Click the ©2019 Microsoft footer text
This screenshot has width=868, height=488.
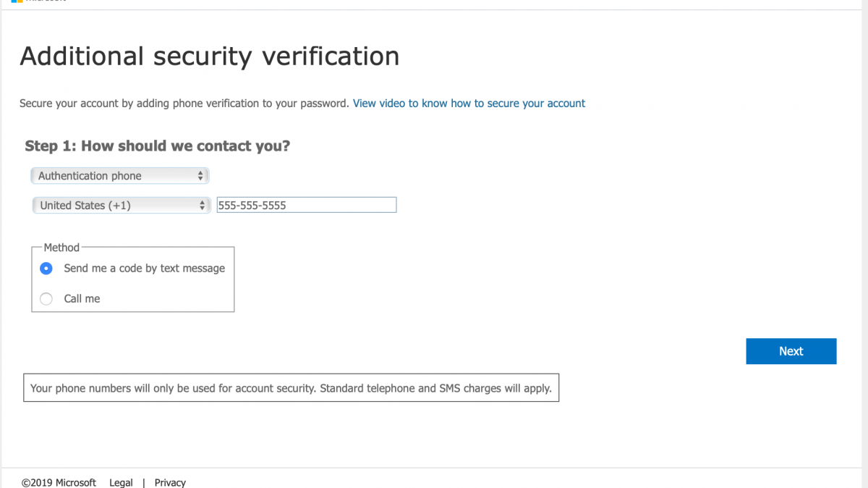click(59, 482)
